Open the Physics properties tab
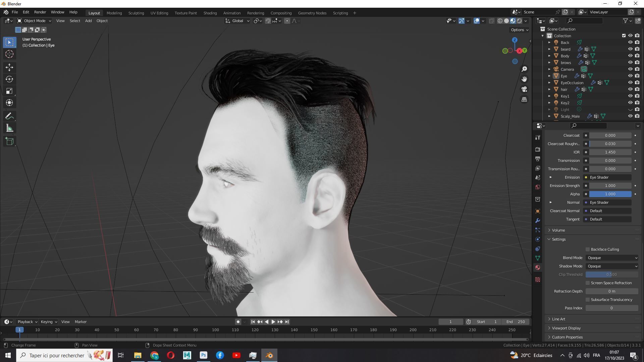This screenshot has height=362, width=644. (x=538, y=239)
